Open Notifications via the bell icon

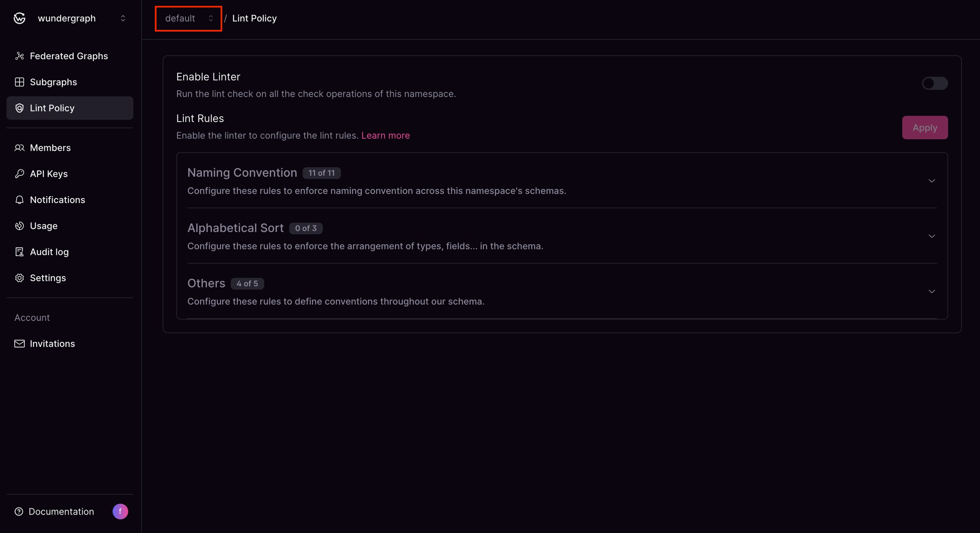coord(20,199)
